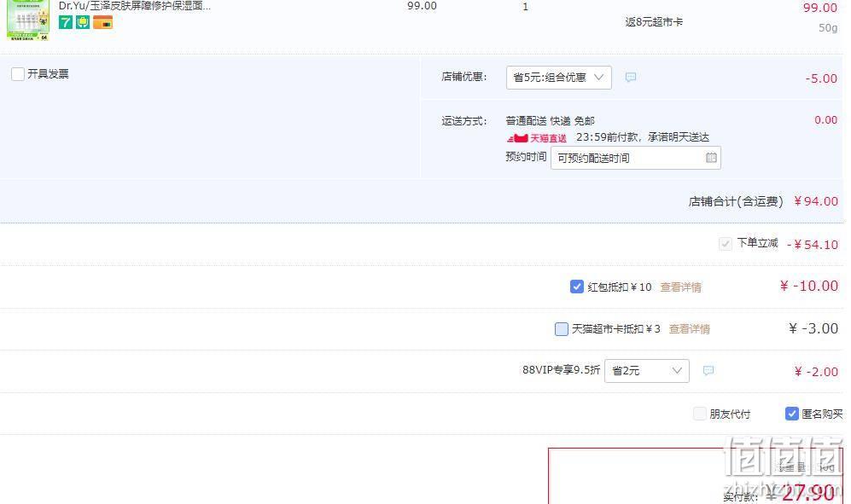
Task: Click the green shield guarantee icon
Action: pyautogui.click(x=83, y=22)
